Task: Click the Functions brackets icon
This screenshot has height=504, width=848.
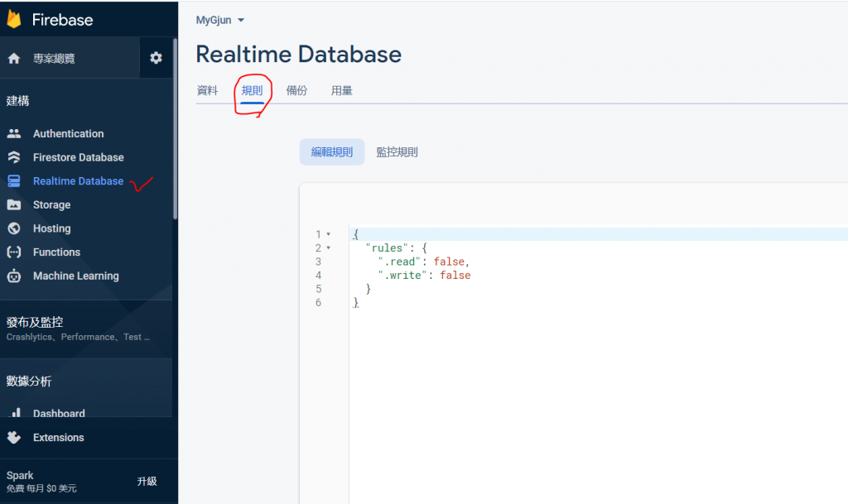Action: point(14,252)
